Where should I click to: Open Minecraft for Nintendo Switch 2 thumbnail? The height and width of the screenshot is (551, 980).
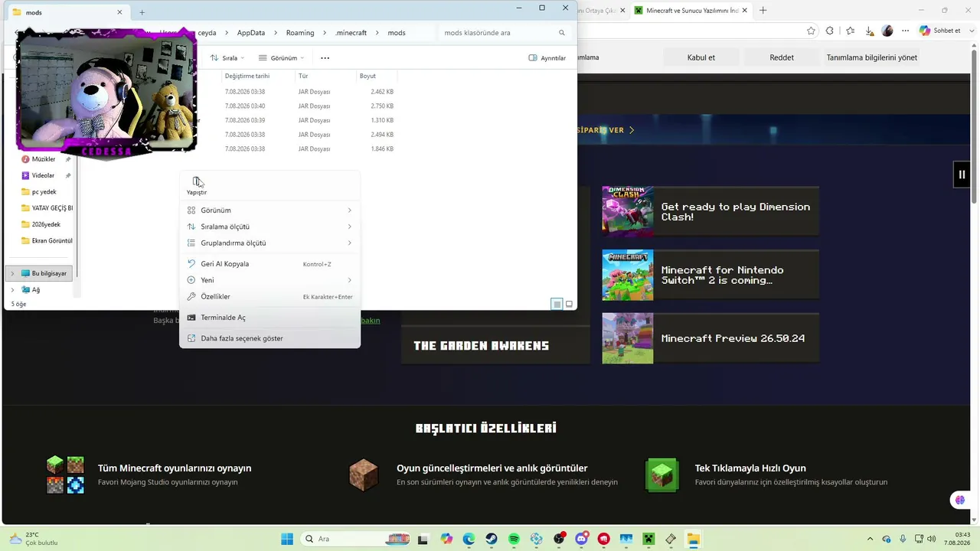point(627,275)
